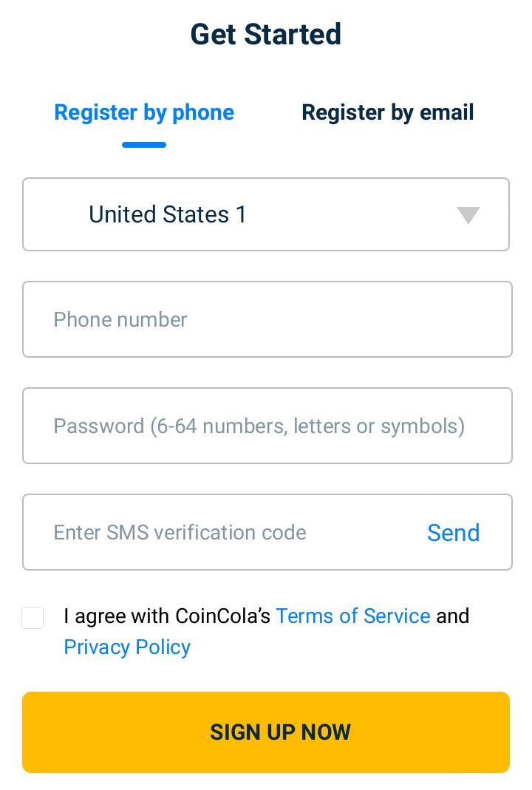The width and height of the screenshot is (532, 790).
Task: Click the Get Started heading
Action: (266, 34)
